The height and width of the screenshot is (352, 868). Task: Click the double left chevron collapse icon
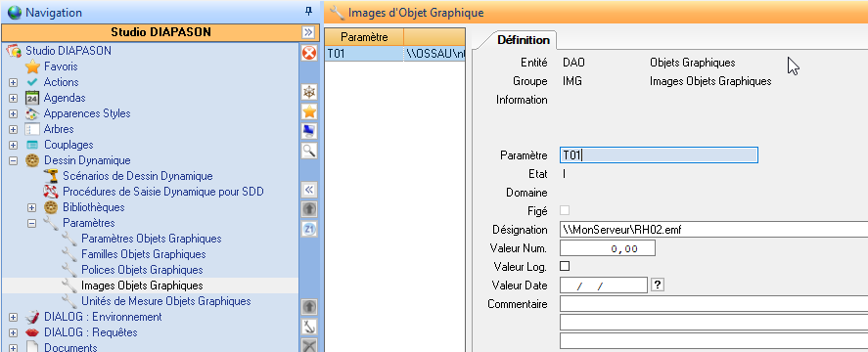click(x=309, y=190)
